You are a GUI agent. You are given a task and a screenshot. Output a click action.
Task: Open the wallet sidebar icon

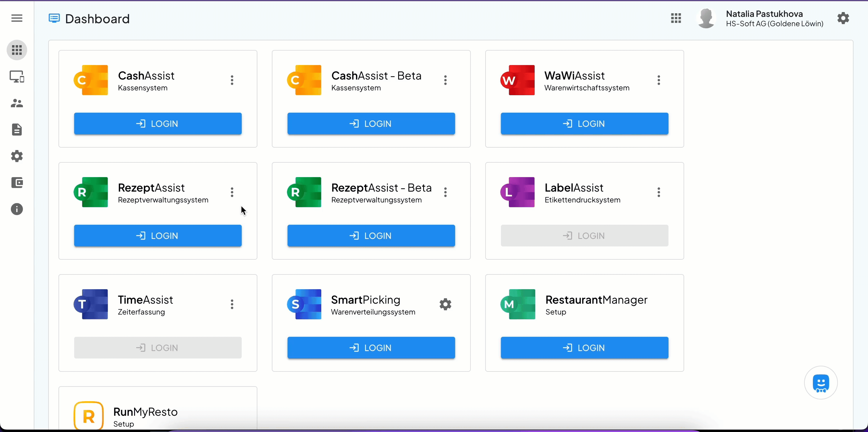pos(17,183)
